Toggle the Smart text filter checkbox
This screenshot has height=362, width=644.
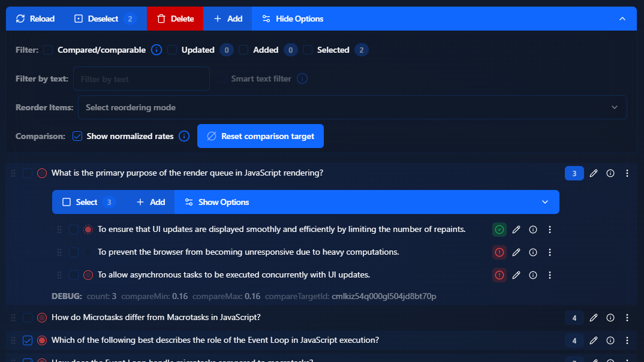[x=221, y=79]
